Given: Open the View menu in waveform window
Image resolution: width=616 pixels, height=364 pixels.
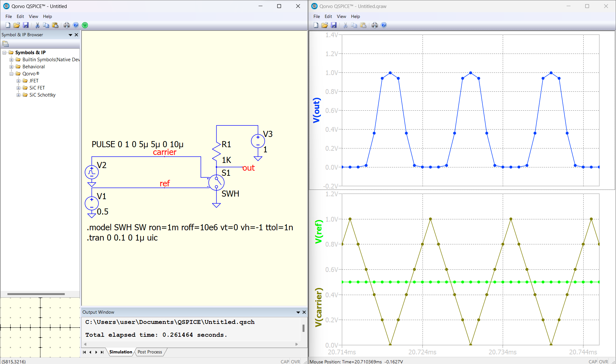Looking at the screenshot, I should (341, 16).
